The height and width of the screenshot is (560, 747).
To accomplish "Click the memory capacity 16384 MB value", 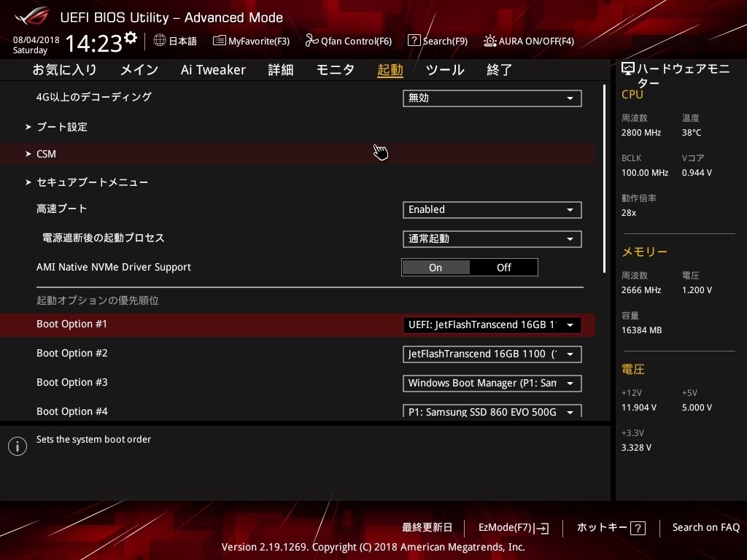I will tap(641, 330).
